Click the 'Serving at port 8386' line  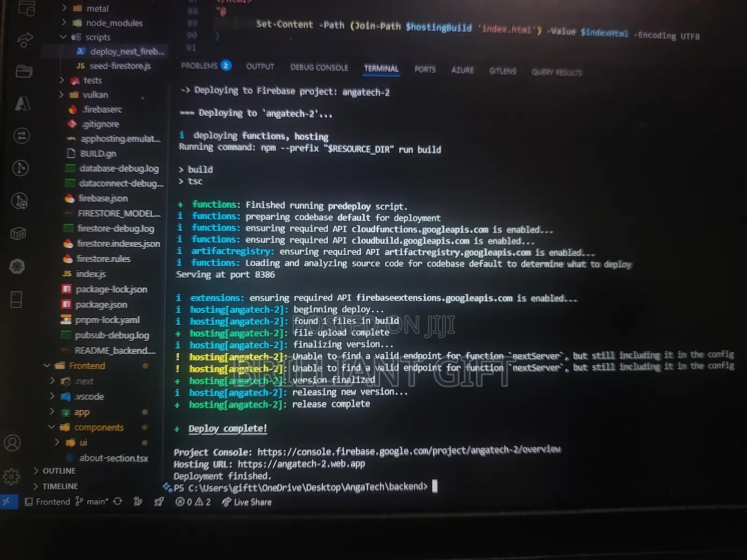tap(225, 275)
